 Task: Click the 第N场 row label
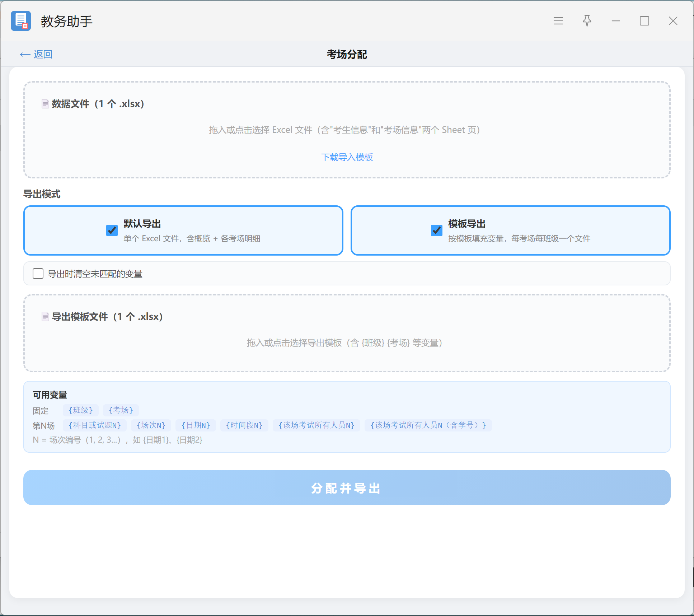pyautogui.click(x=43, y=426)
